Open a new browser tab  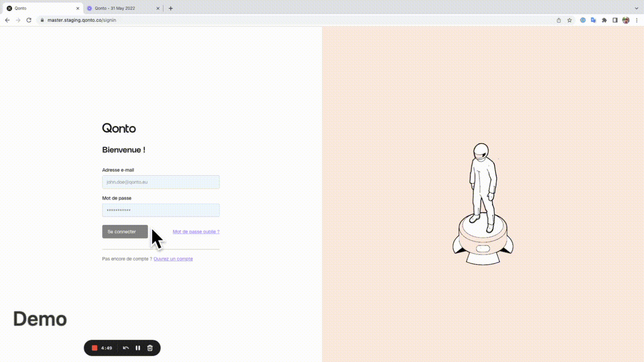click(x=170, y=8)
